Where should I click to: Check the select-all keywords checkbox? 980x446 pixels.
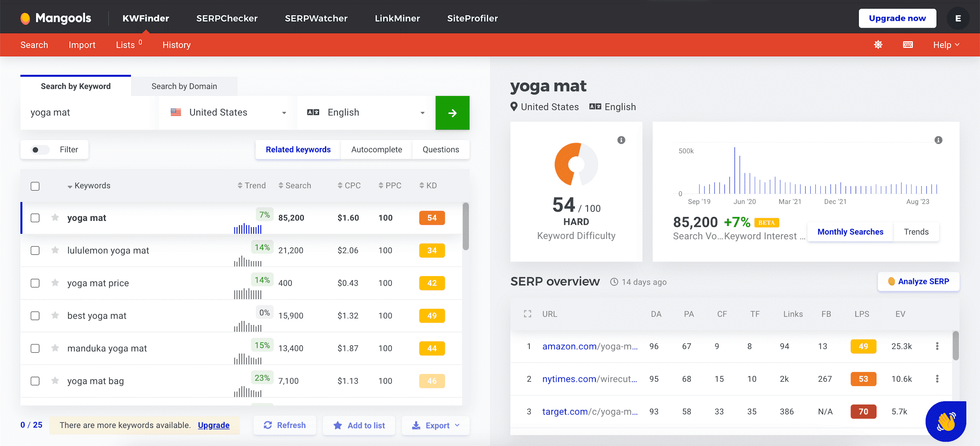(x=35, y=186)
